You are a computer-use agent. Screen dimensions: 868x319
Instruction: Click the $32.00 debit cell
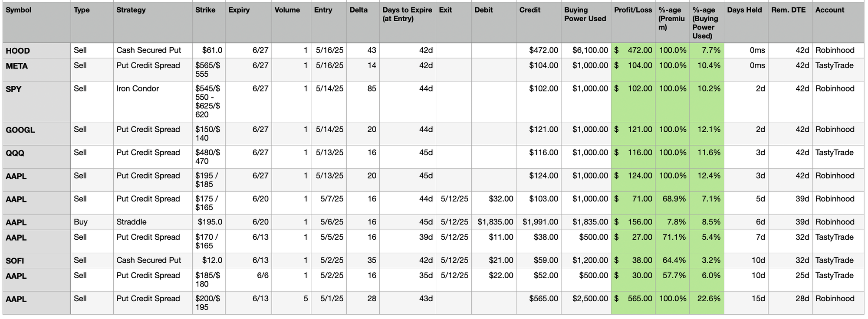[x=494, y=203]
